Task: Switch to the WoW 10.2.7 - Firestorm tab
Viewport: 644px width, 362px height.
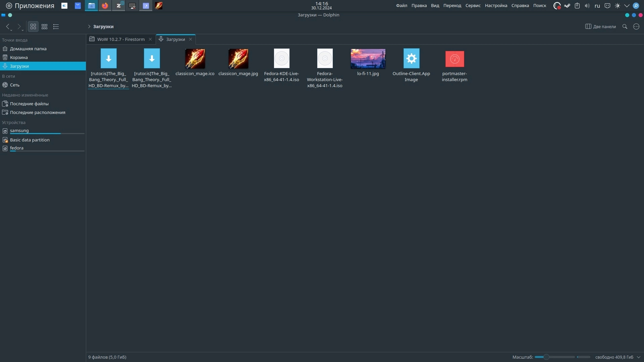Action: point(121,39)
